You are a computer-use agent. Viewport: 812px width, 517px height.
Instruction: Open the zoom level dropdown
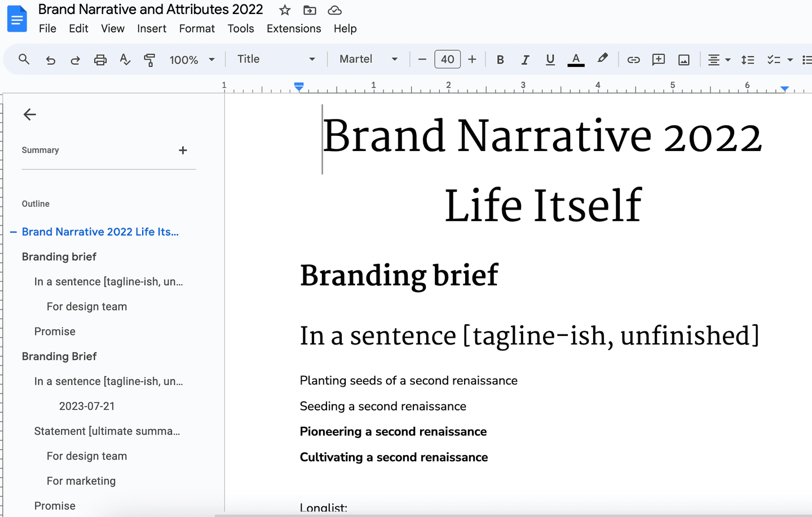(192, 59)
